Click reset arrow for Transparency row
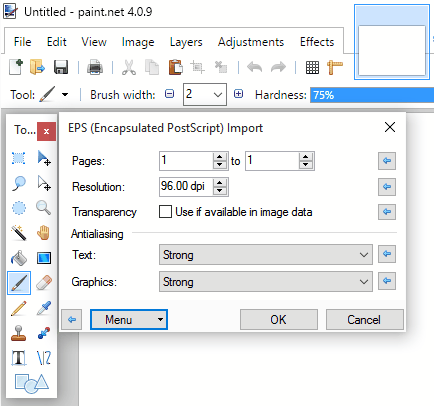Image resolution: width=434 pixels, height=406 pixels. pyautogui.click(x=387, y=212)
